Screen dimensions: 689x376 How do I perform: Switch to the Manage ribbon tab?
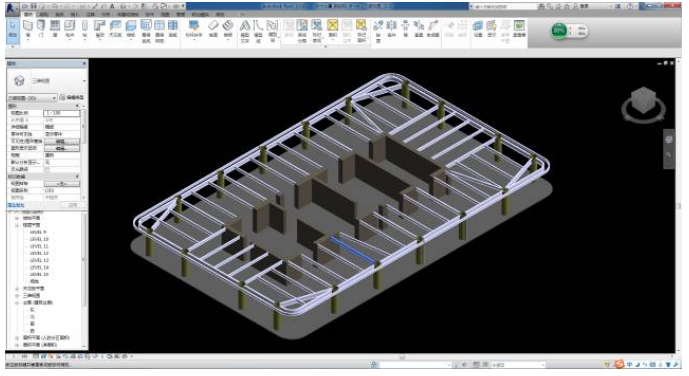pyautogui.click(x=180, y=14)
